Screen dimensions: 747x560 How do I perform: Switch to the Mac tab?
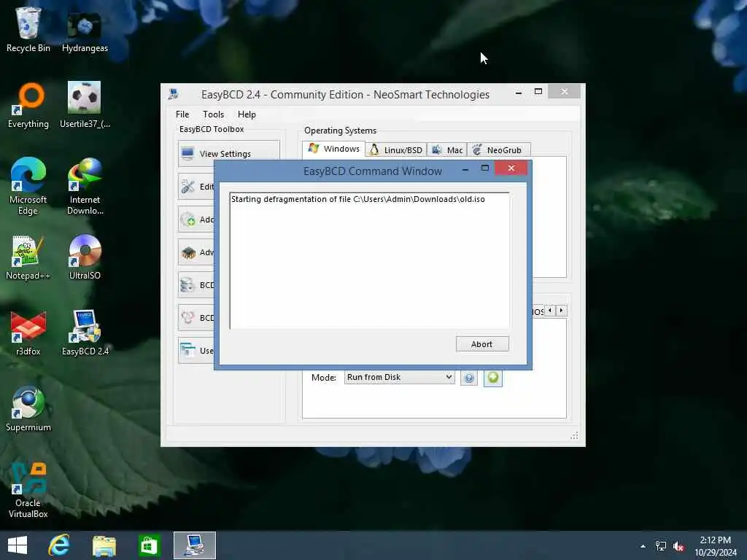pyautogui.click(x=447, y=150)
